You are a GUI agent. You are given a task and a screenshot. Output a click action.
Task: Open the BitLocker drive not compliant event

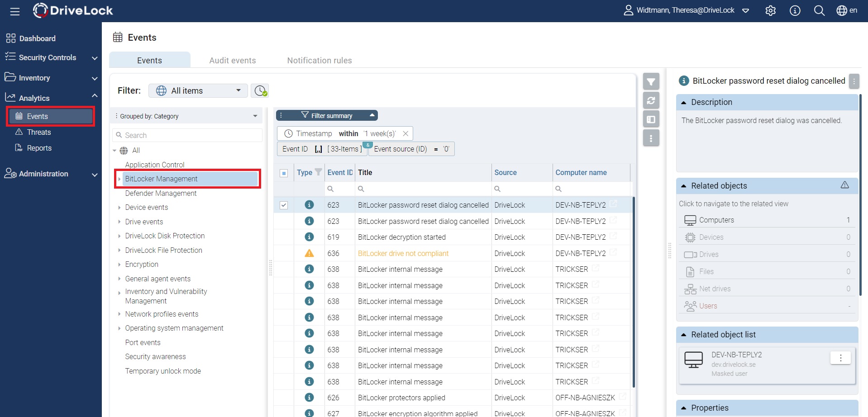pyautogui.click(x=403, y=253)
